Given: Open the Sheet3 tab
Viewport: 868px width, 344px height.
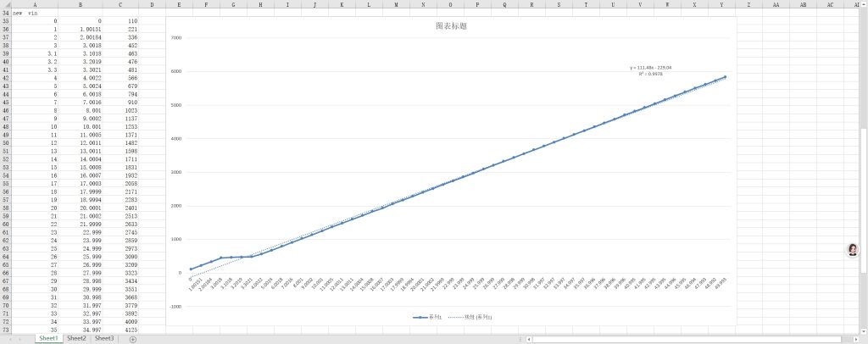Looking at the screenshot, I should point(104,338).
